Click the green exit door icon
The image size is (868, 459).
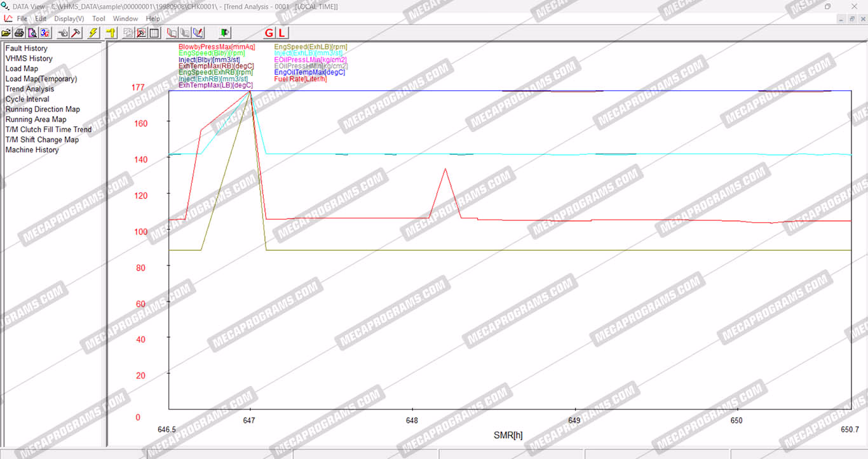pos(225,32)
